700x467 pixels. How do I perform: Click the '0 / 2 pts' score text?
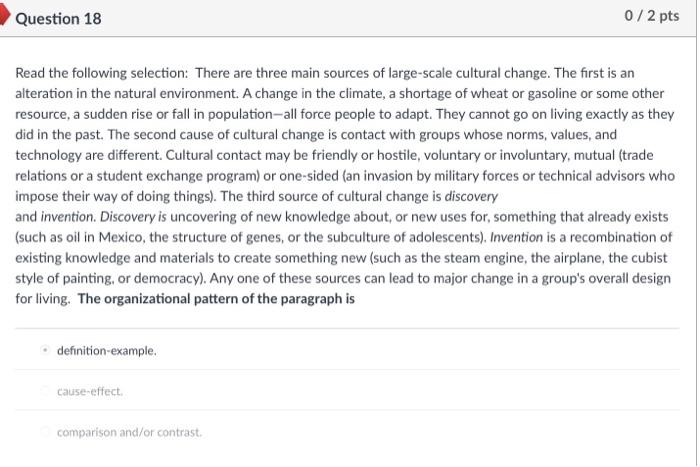[652, 16]
